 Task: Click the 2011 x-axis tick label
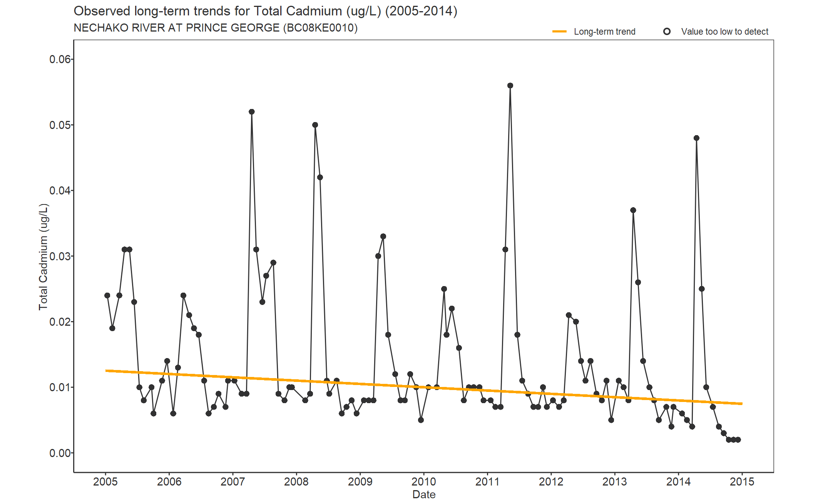pos(487,482)
